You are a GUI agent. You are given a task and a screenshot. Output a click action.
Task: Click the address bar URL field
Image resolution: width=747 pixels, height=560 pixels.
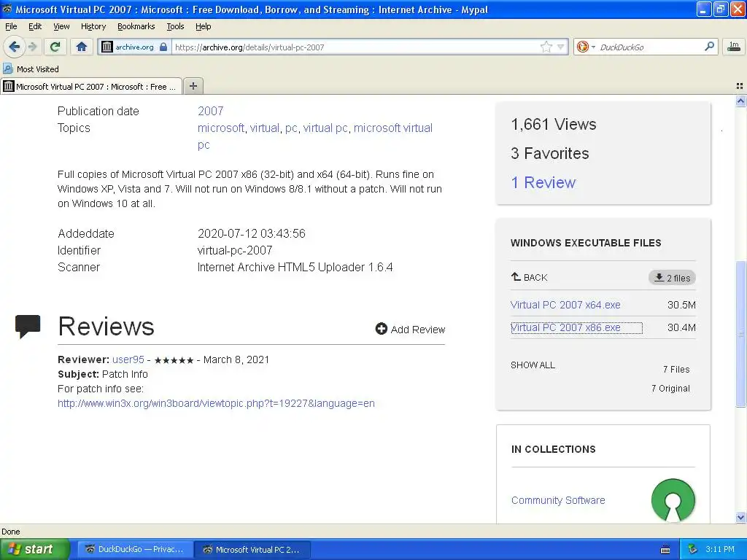coord(355,47)
